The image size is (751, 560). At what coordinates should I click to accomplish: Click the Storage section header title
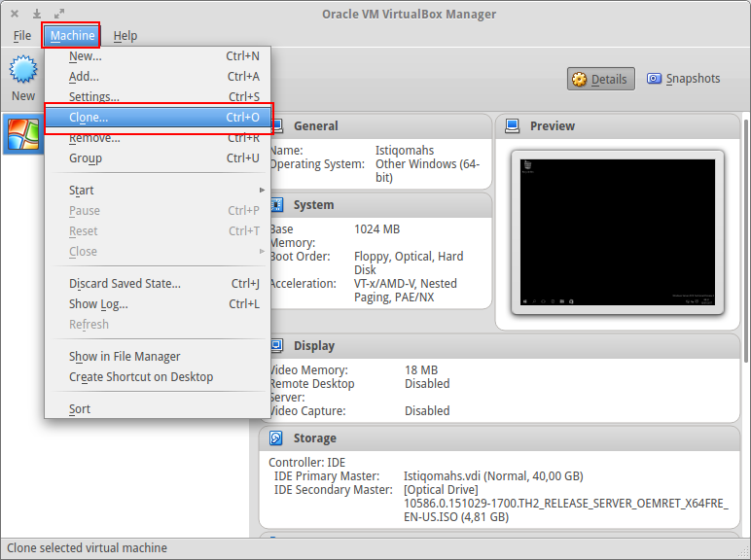314,437
